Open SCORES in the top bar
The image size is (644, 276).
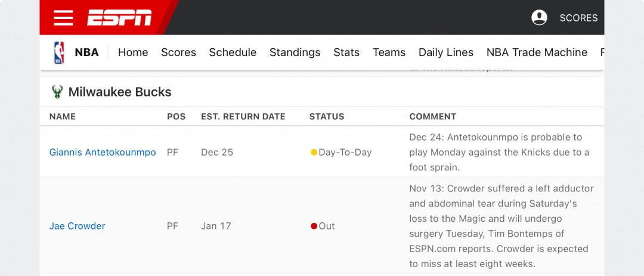coord(578,18)
